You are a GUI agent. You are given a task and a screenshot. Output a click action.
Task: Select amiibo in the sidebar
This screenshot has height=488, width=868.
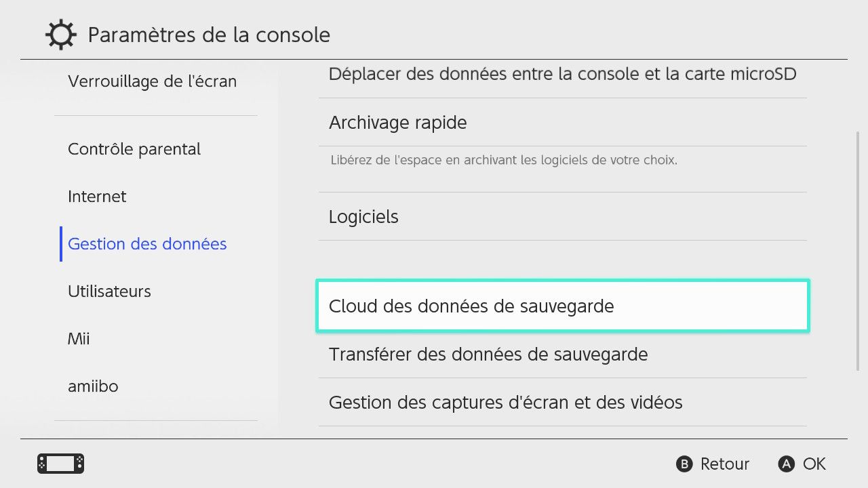[93, 386]
